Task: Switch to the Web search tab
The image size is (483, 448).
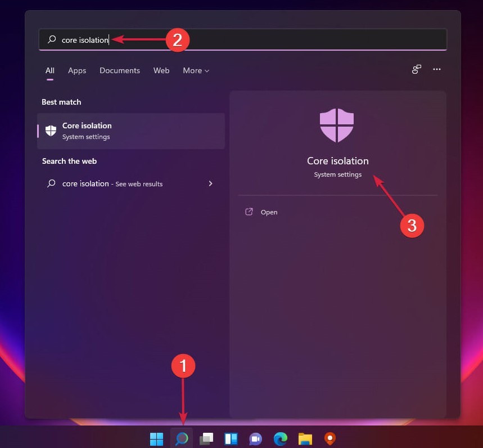Action: pyautogui.click(x=161, y=70)
